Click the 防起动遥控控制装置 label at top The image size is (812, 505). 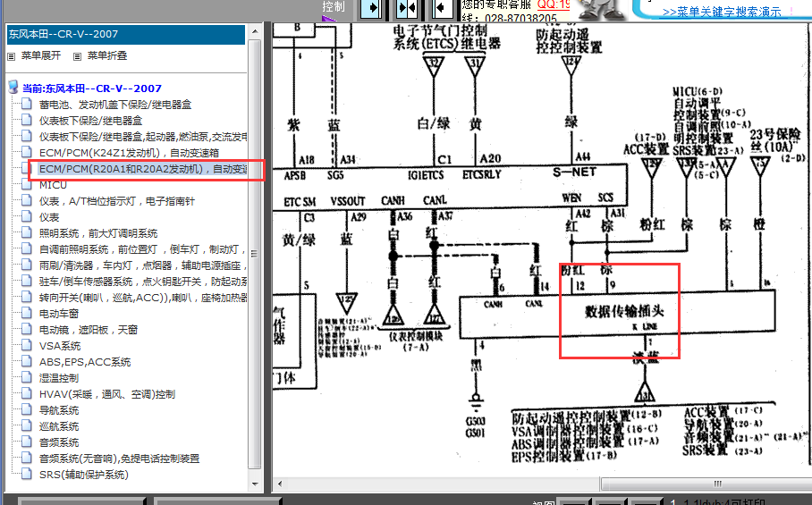pyautogui.click(x=569, y=41)
